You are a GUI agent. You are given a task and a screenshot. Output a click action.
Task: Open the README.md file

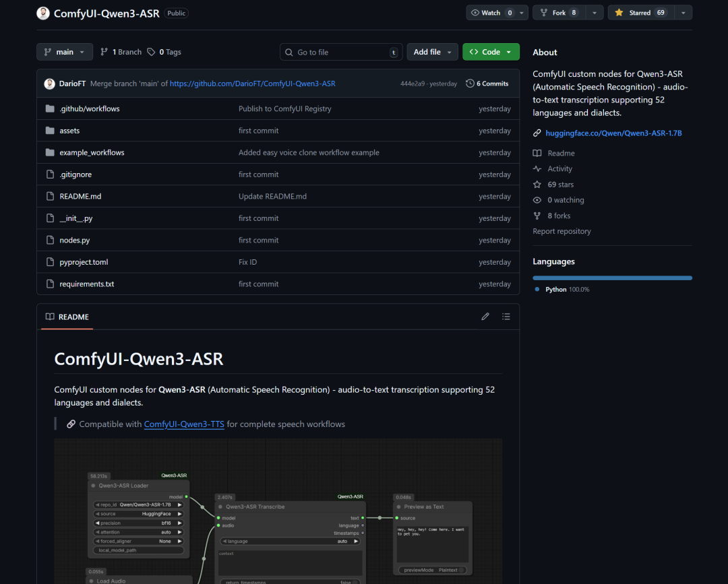coord(80,196)
